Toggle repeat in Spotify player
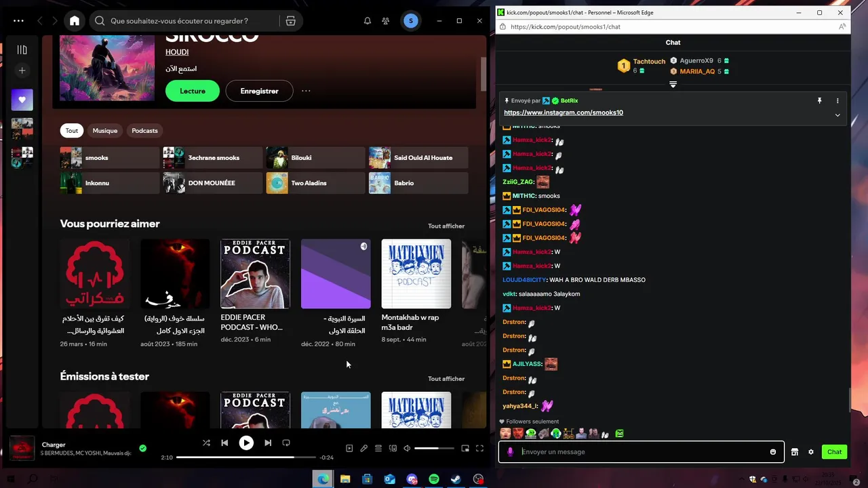868x488 pixels. pos(286,443)
